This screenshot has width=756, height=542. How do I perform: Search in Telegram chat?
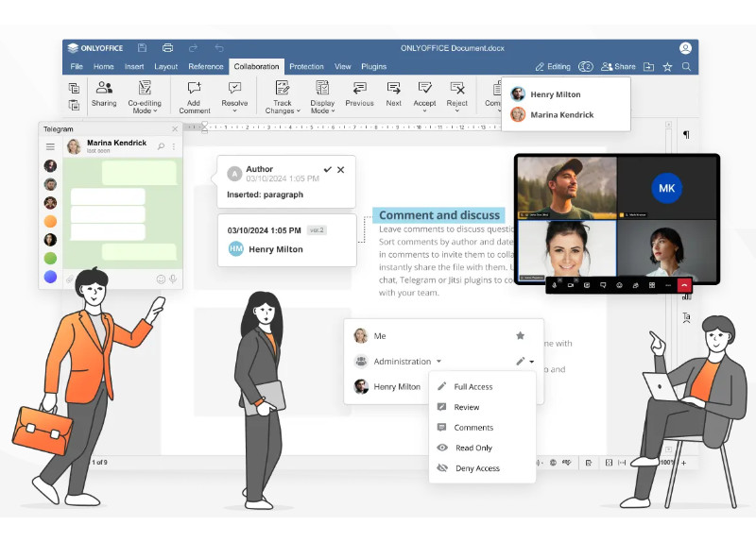point(161,146)
